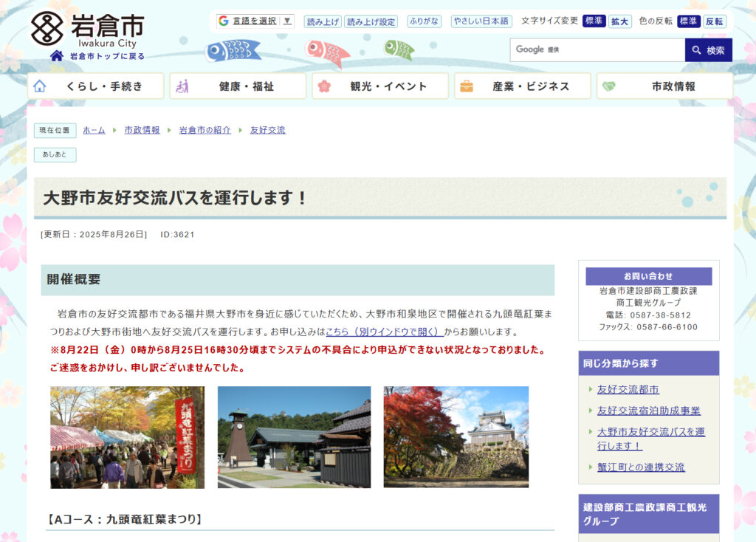Click 友好交流 breadcrumb link
The image size is (756, 542).
point(267,130)
